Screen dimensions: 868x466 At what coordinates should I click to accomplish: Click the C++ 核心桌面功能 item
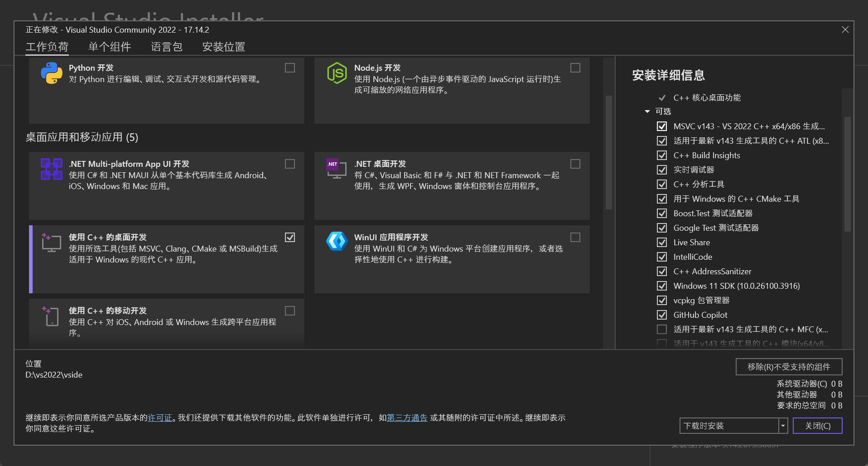point(707,98)
